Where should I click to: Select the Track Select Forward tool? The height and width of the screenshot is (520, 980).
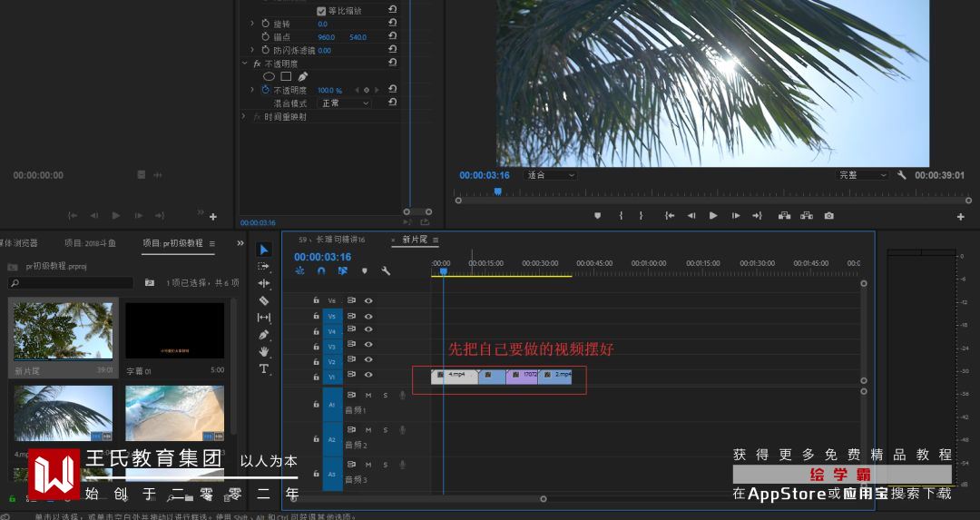pyautogui.click(x=264, y=266)
